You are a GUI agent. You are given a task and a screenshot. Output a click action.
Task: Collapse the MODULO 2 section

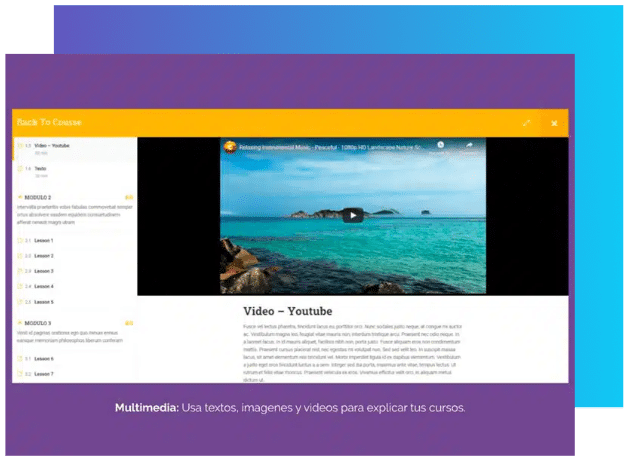point(36,197)
